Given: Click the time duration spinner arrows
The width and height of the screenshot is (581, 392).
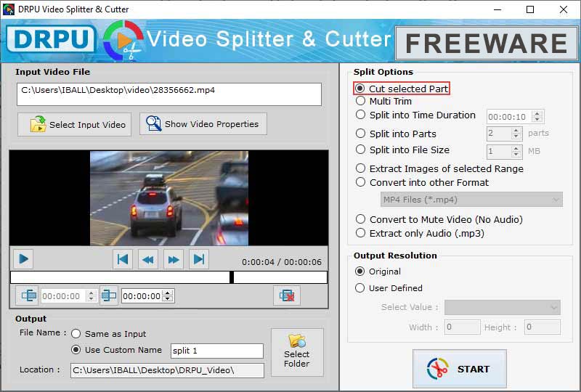Looking at the screenshot, I should (537, 117).
